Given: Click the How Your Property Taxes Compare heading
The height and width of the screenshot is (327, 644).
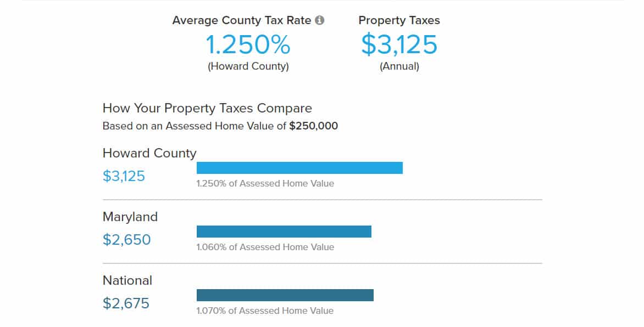Looking at the screenshot, I should coord(207,108).
